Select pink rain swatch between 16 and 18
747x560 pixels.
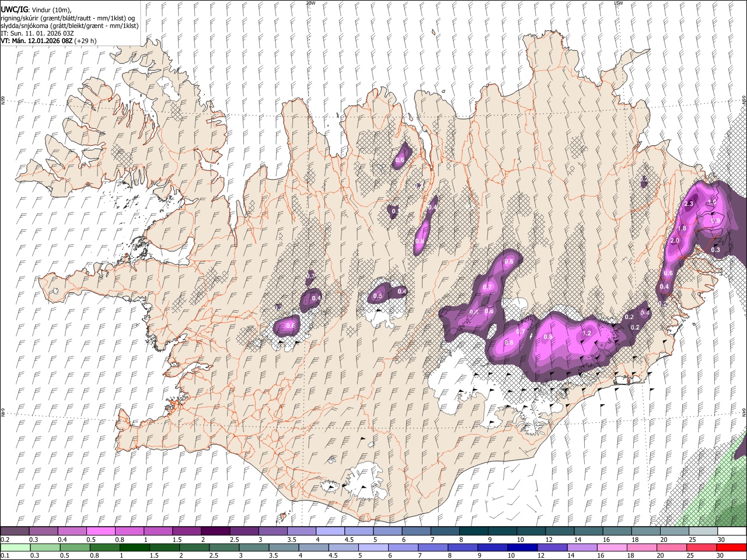(x=611, y=548)
